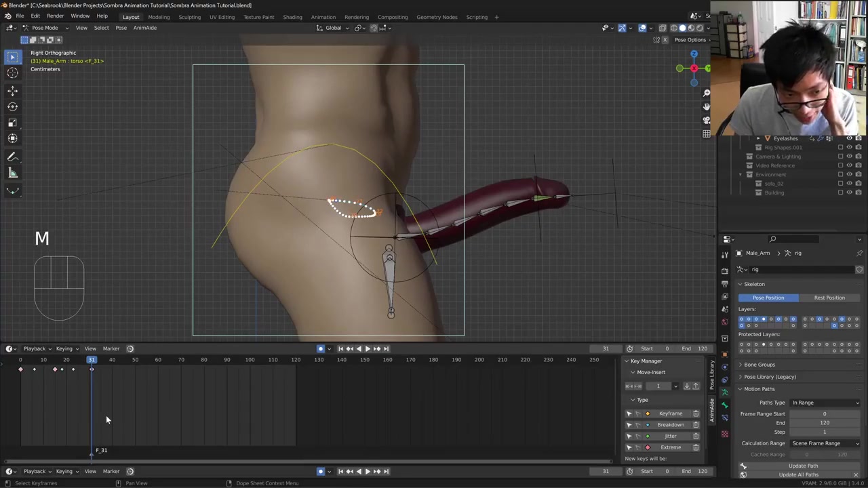The image size is (868, 488).
Task: Hide the Eyelashes object in outliner
Action: [849, 138]
